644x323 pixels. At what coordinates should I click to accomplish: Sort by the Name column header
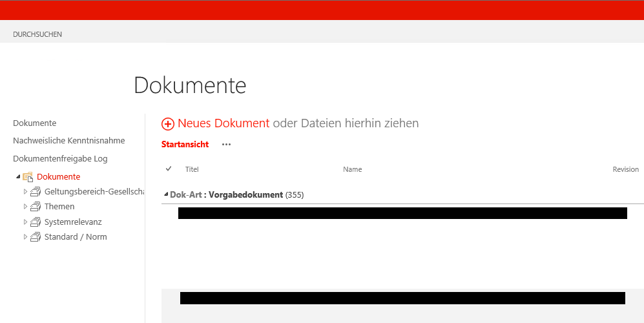point(353,169)
